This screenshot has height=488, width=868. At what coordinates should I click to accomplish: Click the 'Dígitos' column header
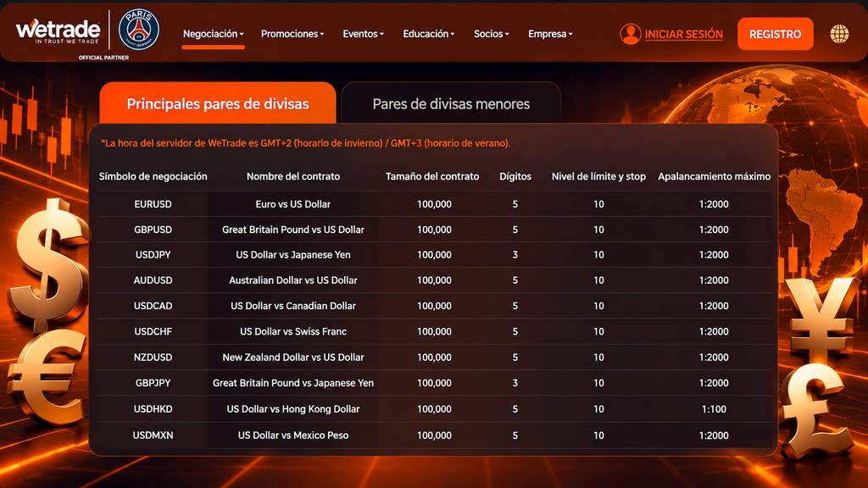[515, 176]
